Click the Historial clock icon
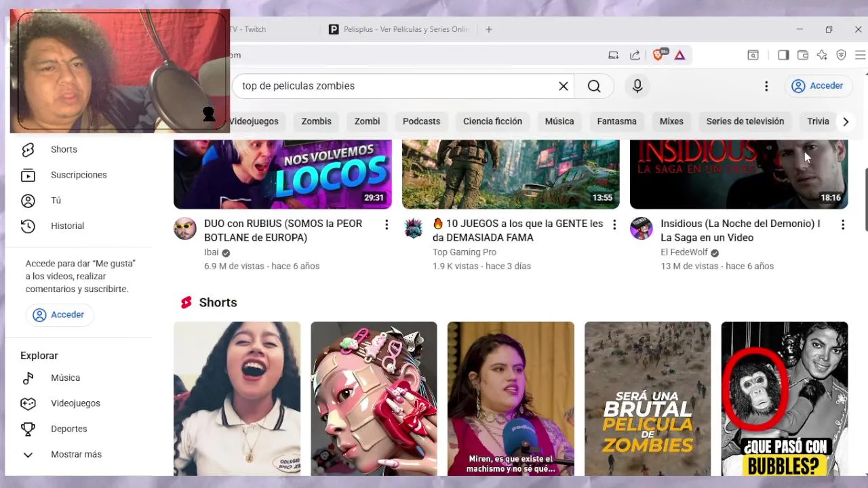Screen dimensions: 868x488 click(x=28, y=226)
